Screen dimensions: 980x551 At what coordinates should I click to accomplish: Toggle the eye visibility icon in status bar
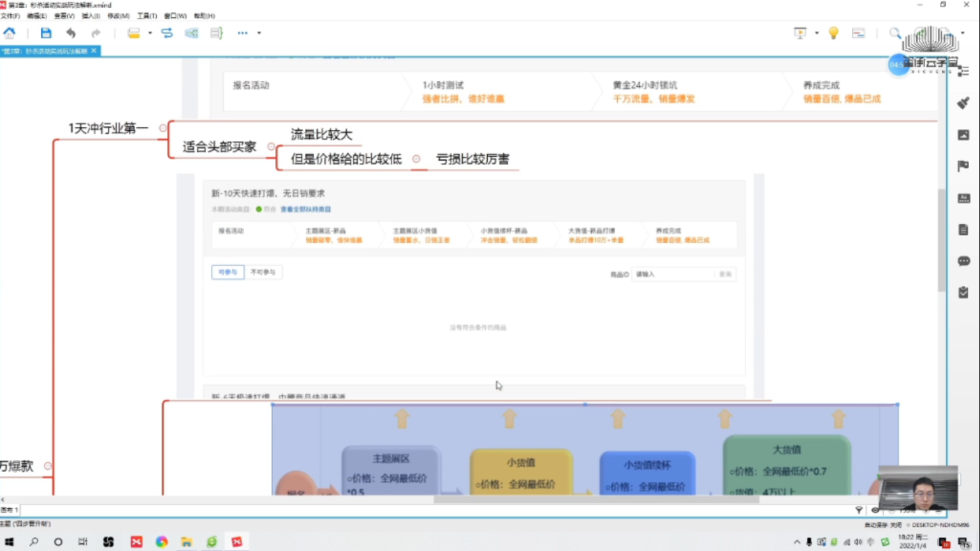coord(875,510)
